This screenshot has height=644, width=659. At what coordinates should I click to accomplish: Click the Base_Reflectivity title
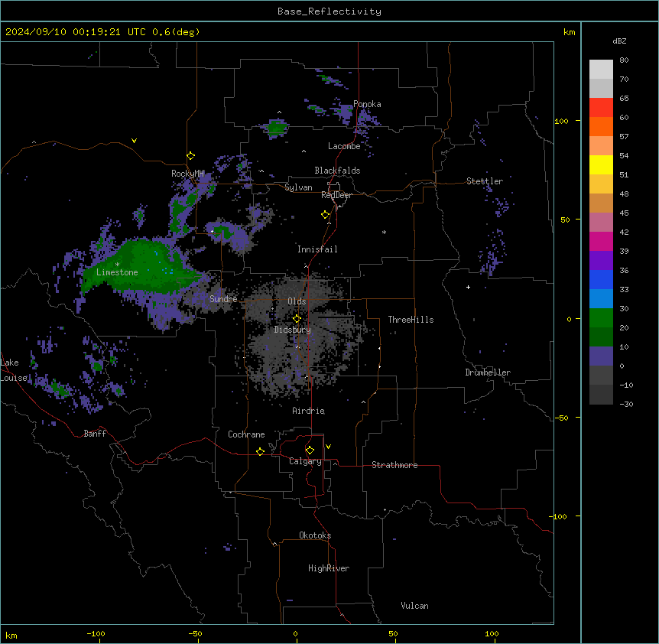pyautogui.click(x=329, y=11)
